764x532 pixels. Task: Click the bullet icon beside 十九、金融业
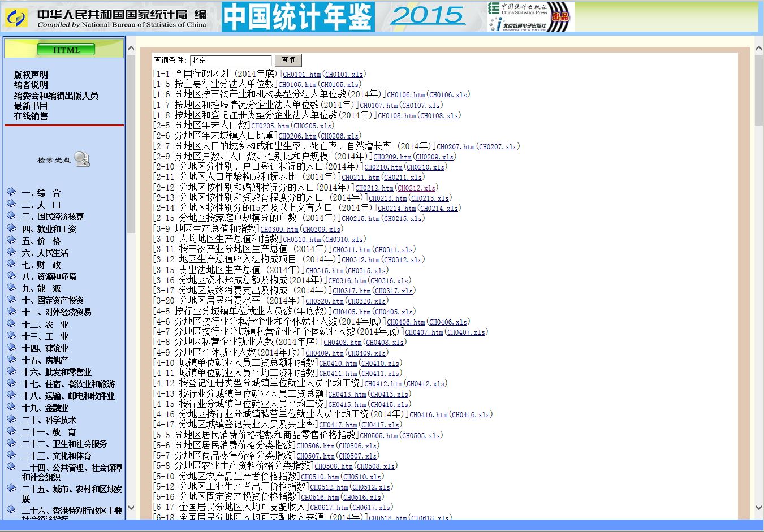pos(11,406)
